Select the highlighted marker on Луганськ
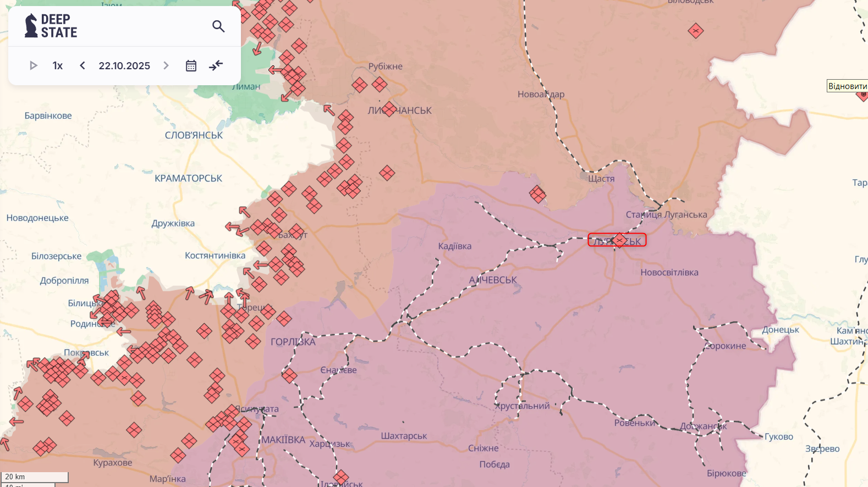The width and height of the screenshot is (868, 487). (x=619, y=240)
